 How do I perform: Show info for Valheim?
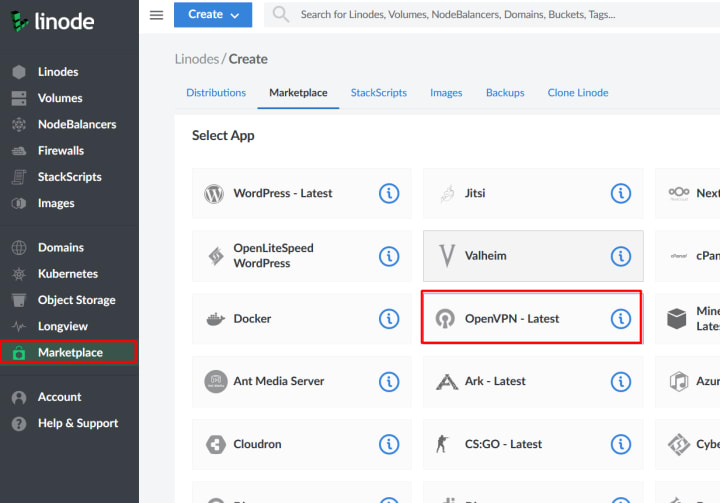(x=621, y=256)
